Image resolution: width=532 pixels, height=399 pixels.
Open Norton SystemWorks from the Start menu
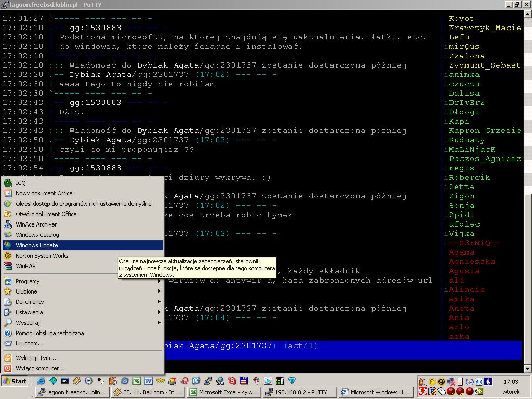click(x=83, y=256)
